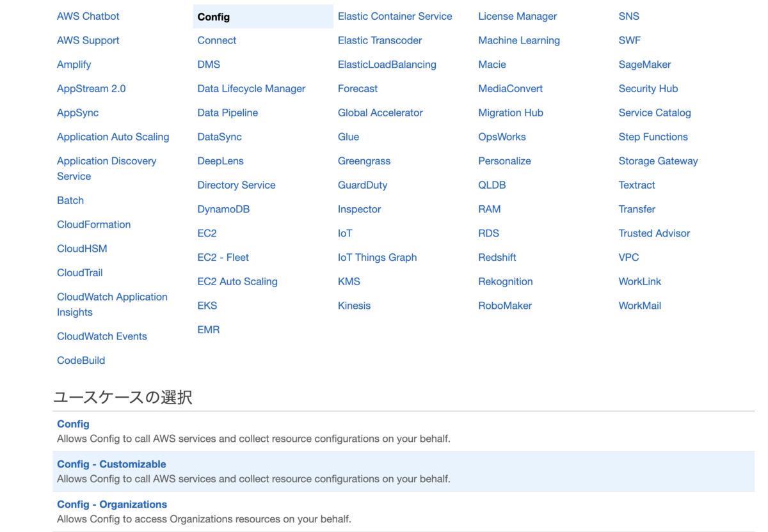This screenshot has width=768, height=532.
Task: Open the Macie service link
Action: pyautogui.click(x=492, y=65)
